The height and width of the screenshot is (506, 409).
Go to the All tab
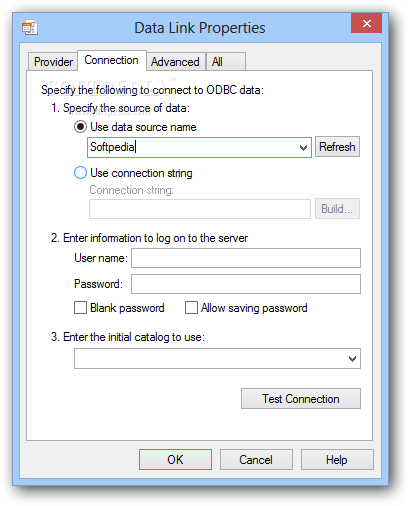pyautogui.click(x=226, y=62)
